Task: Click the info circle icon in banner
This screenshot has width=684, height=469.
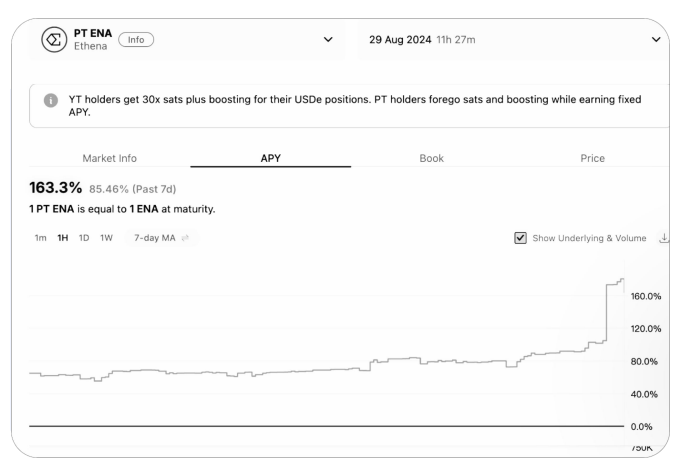Action: 51,100
